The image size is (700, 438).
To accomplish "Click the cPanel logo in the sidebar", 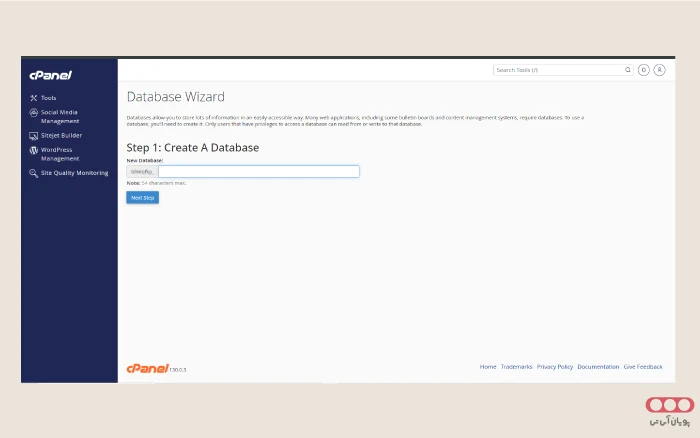I will 50,75.
